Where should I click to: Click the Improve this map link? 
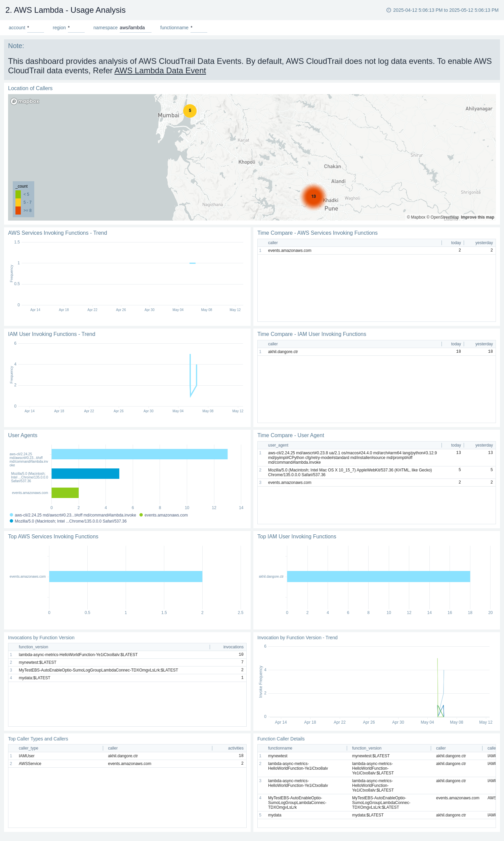(477, 217)
